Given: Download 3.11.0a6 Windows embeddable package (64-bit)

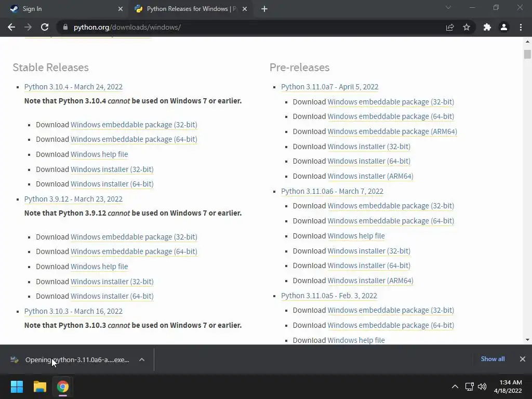Looking at the screenshot, I should coord(391,221).
